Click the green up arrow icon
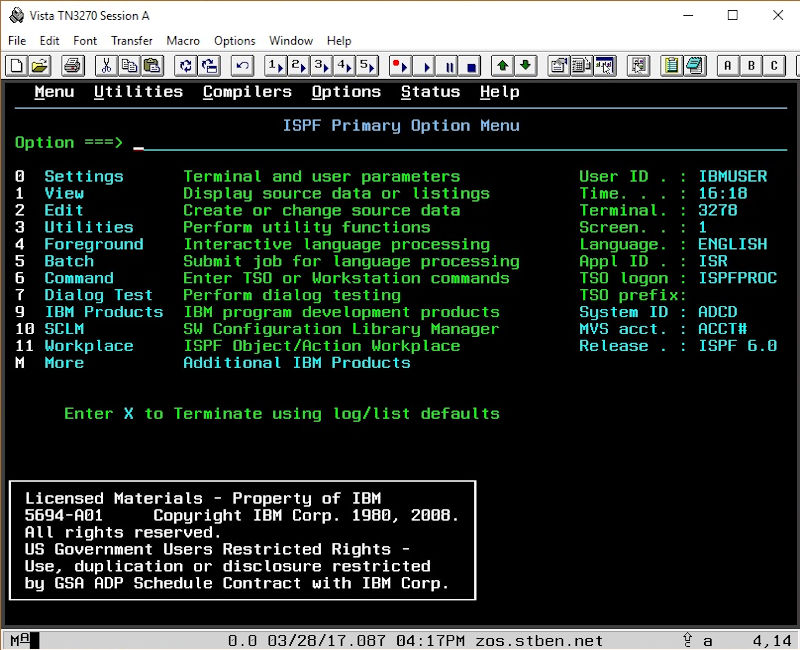This screenshot has height=650, width=800. click(x=503, y=66)
